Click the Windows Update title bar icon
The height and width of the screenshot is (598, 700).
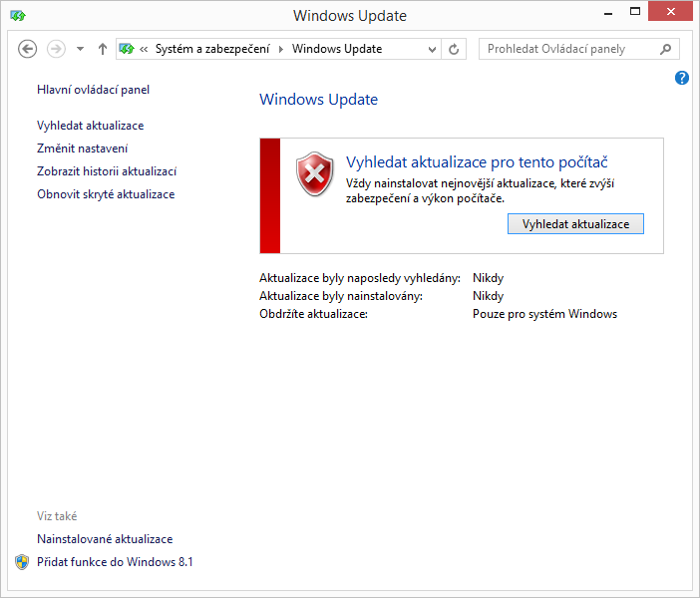[x=18, y=15]
